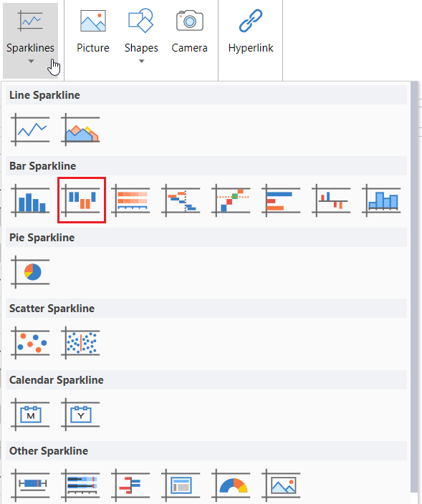This screenshot has width=422, height=504.
Task: Select the Gauge sparkline icon
Action: [231, 485]
